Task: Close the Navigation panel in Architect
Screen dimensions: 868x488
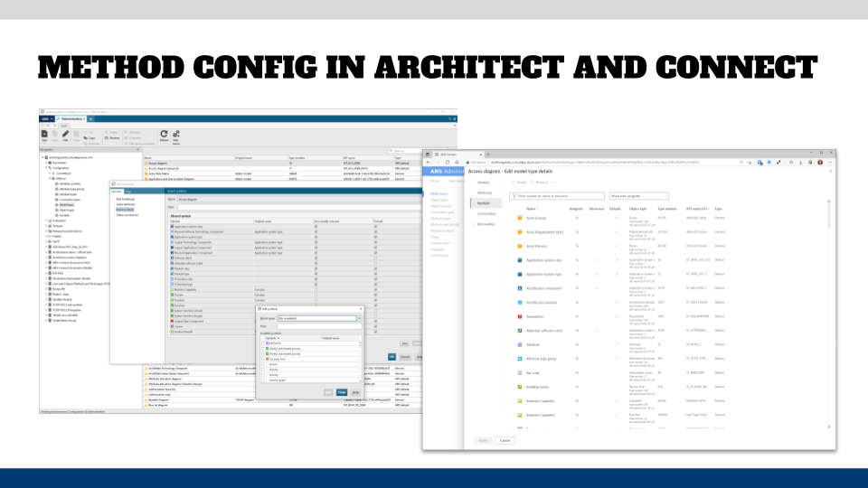Action: click(x=138, y=149)
